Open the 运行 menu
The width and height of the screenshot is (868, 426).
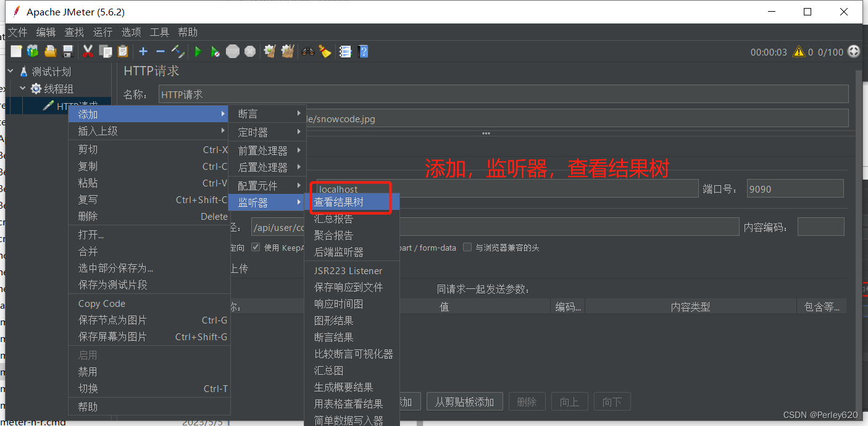(x=102, y=32)
